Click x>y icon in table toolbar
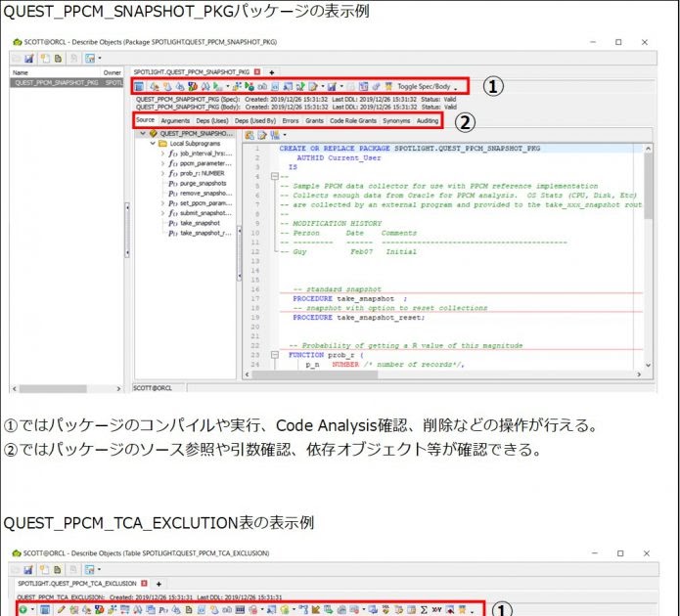The image size is (680, 616). point(436,609)
